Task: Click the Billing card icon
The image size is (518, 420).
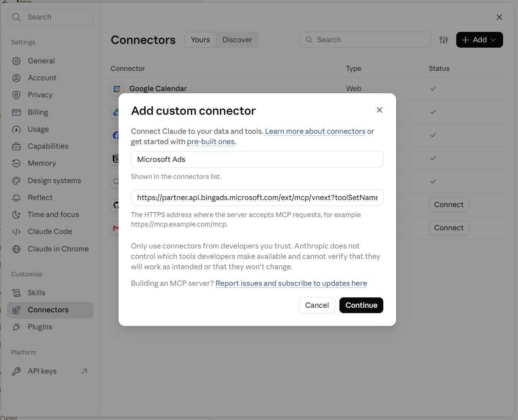Action: [16, 112]
